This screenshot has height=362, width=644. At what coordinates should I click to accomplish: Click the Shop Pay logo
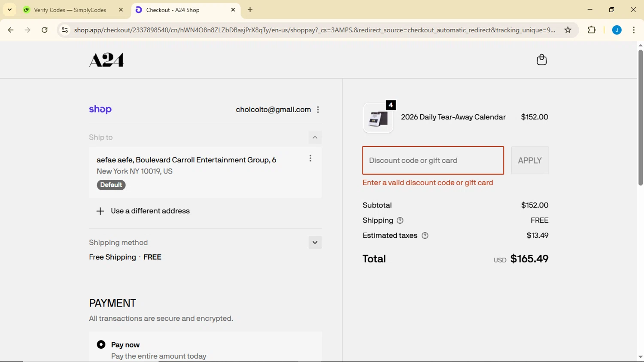100,110
